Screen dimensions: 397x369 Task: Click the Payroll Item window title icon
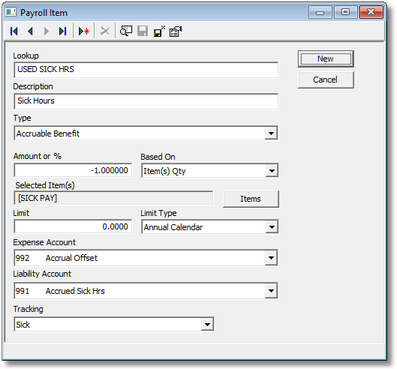[11, 12]
